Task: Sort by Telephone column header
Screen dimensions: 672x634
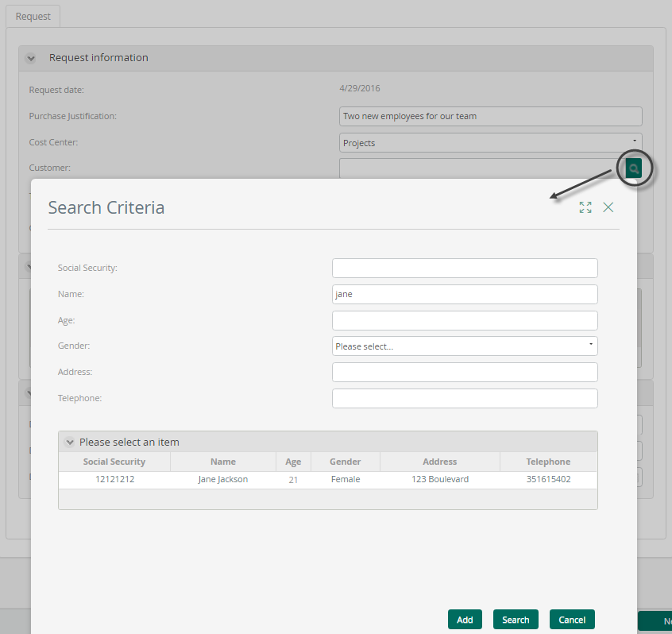Action: (548, 462)
